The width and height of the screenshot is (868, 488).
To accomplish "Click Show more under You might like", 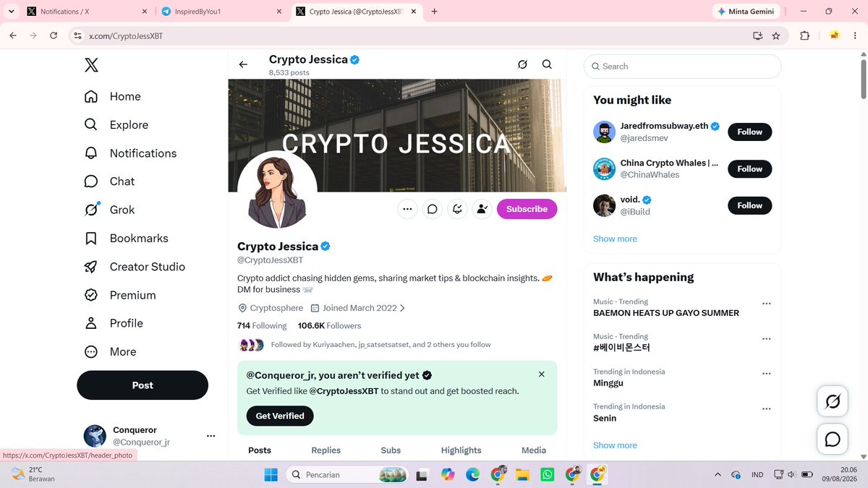I will coord(615,239).
